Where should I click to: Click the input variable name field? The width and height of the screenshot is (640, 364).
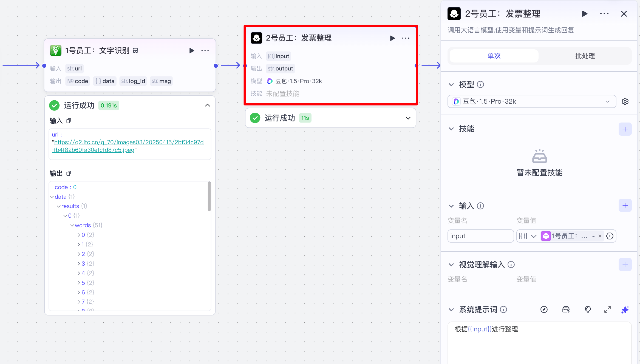tap(480, 236)
